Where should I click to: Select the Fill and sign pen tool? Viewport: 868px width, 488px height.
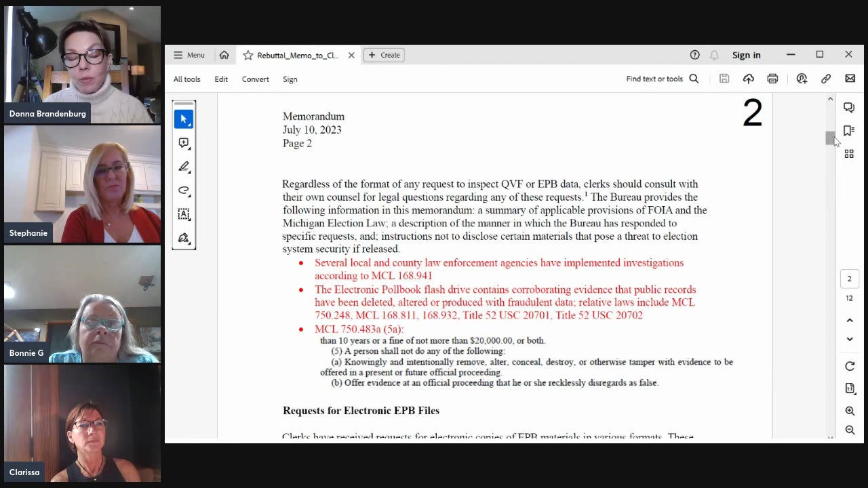coord(184,238)
